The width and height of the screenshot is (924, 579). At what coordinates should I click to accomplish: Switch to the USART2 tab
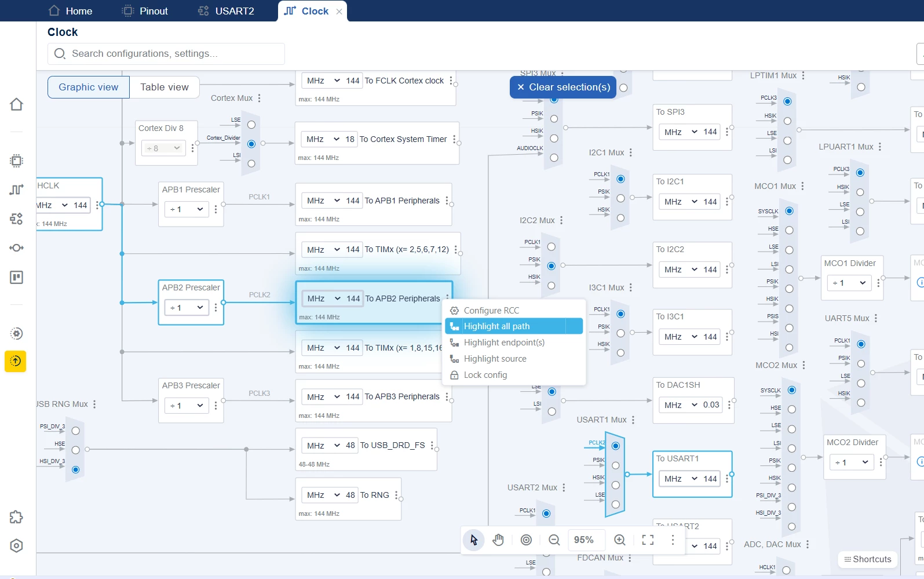[x=226, y=11]
